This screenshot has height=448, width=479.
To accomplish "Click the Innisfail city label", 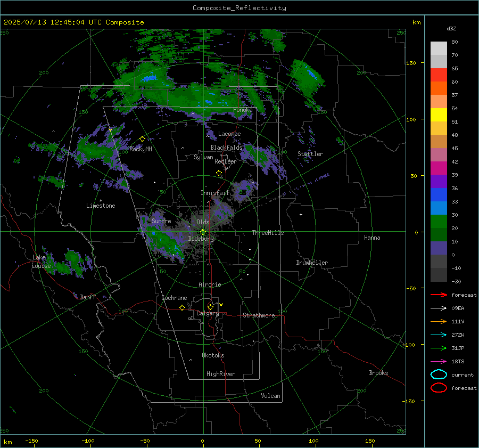I will point(214,193).
